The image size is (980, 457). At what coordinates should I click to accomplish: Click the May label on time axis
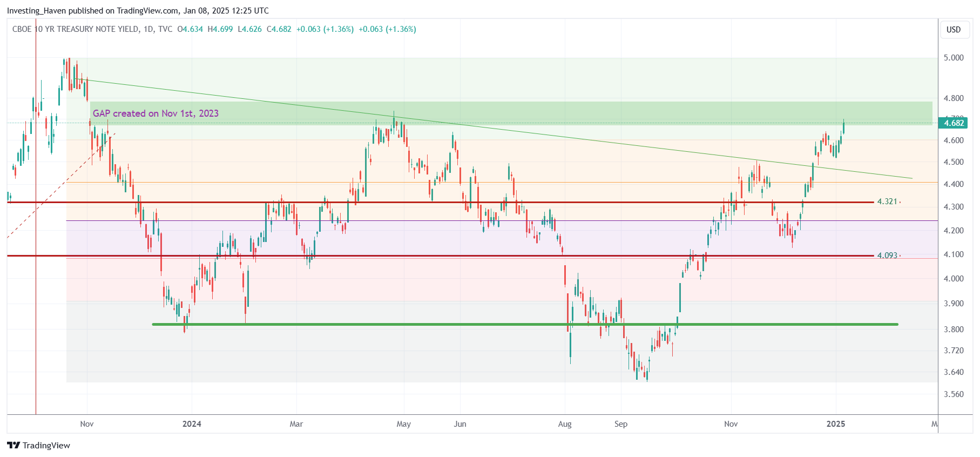(404, 424)
